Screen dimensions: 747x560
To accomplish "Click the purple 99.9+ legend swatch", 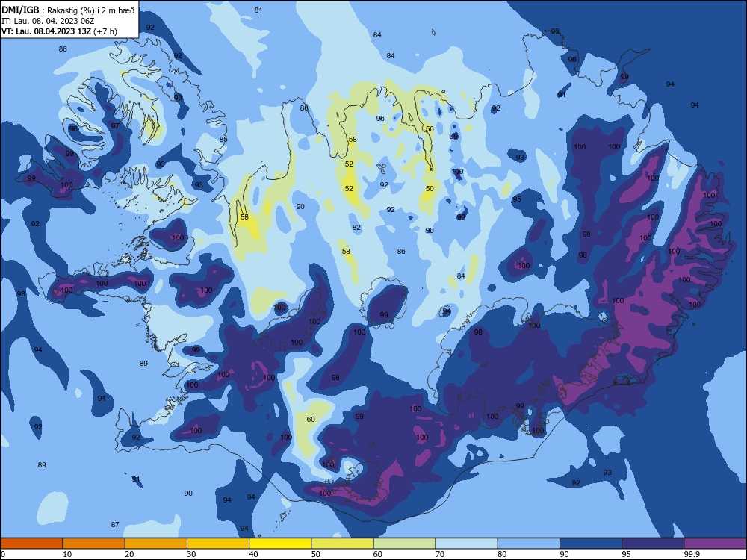I will click(x=715, y=544).
